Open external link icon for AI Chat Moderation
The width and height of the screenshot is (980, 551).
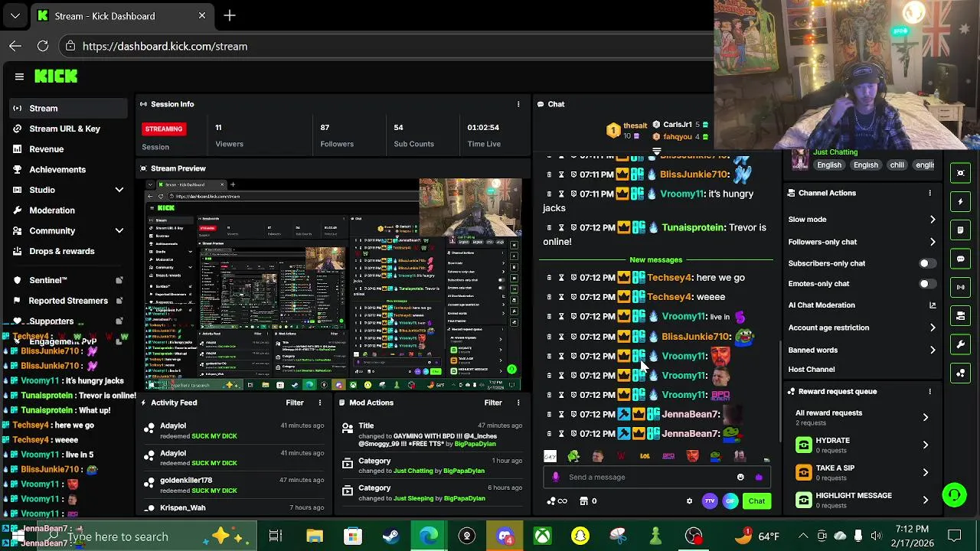point(933,305)
